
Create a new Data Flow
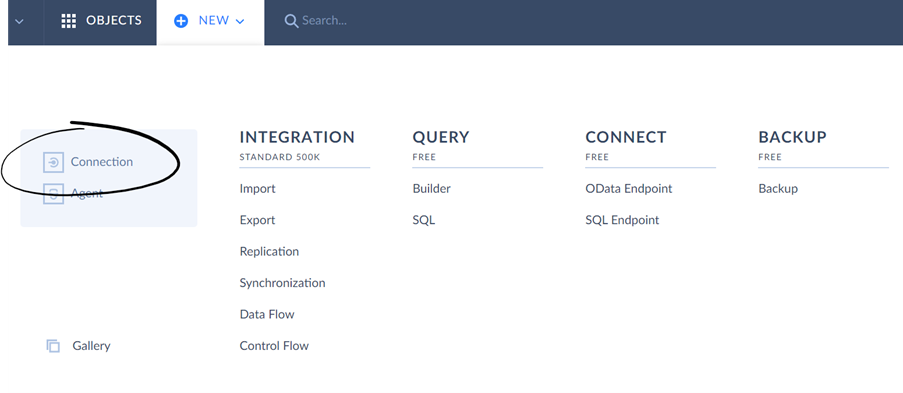tap(267, 314)
